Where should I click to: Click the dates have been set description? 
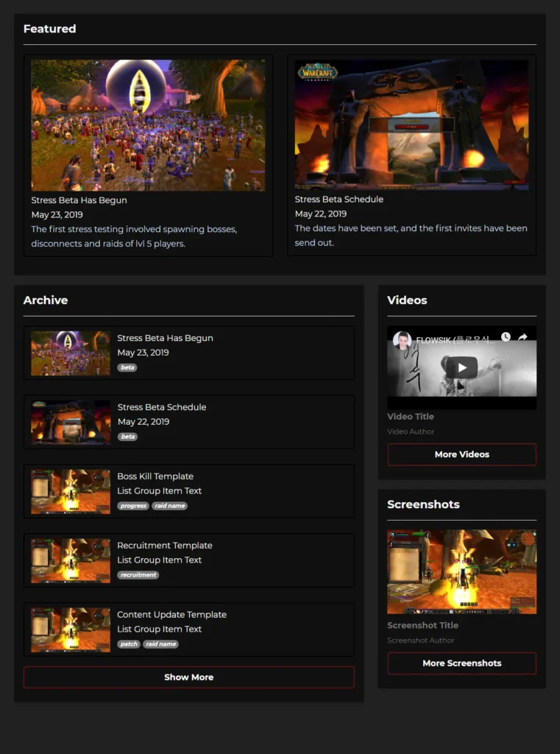(411, 235)
